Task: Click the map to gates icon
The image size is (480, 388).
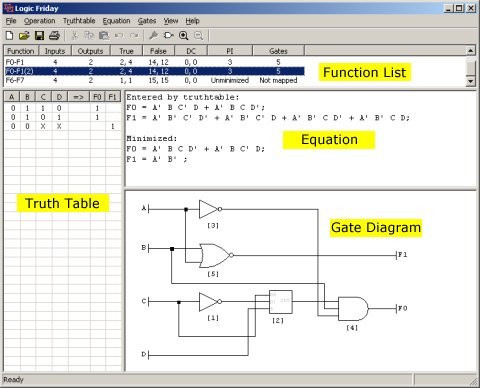Action: coord(169,35)
